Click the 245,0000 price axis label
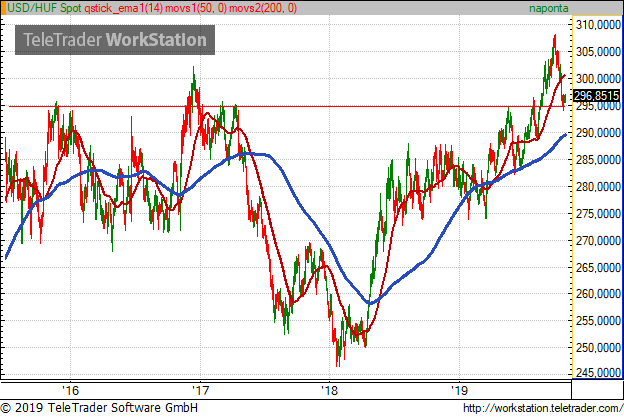624x417 pixels. (x=598, y=372)
